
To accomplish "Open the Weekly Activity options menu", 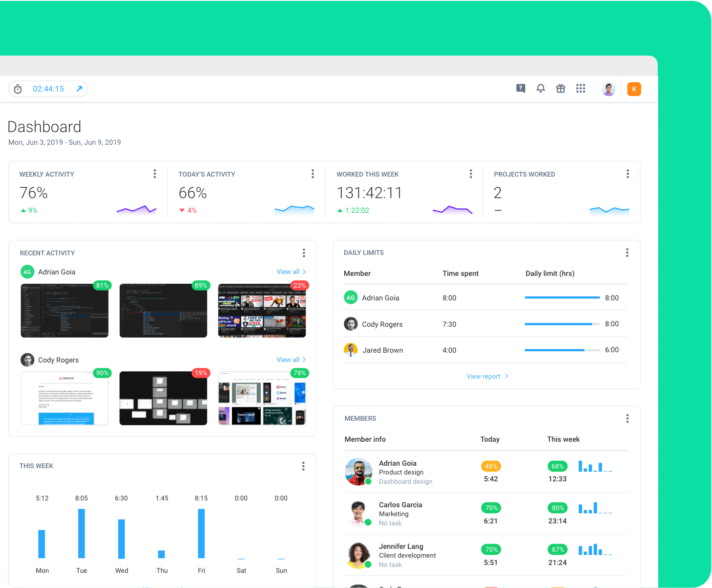I will [x=155, y=174].
